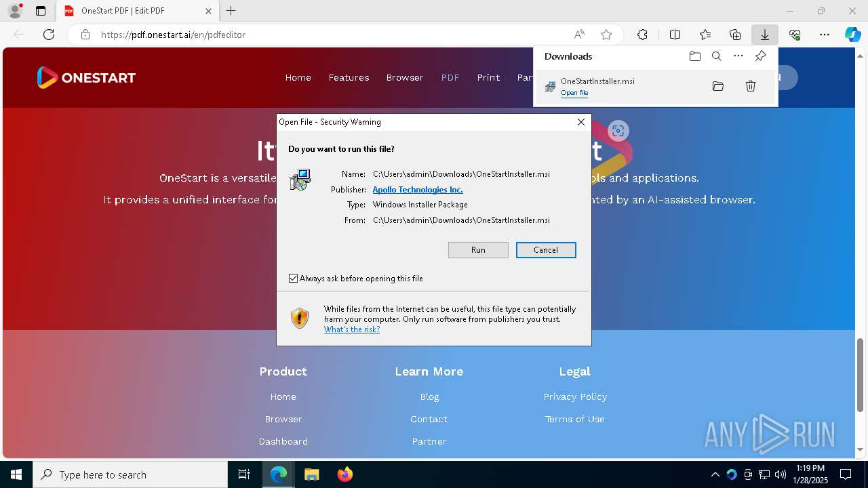Open Task View on the taskbar

point(244,474)
